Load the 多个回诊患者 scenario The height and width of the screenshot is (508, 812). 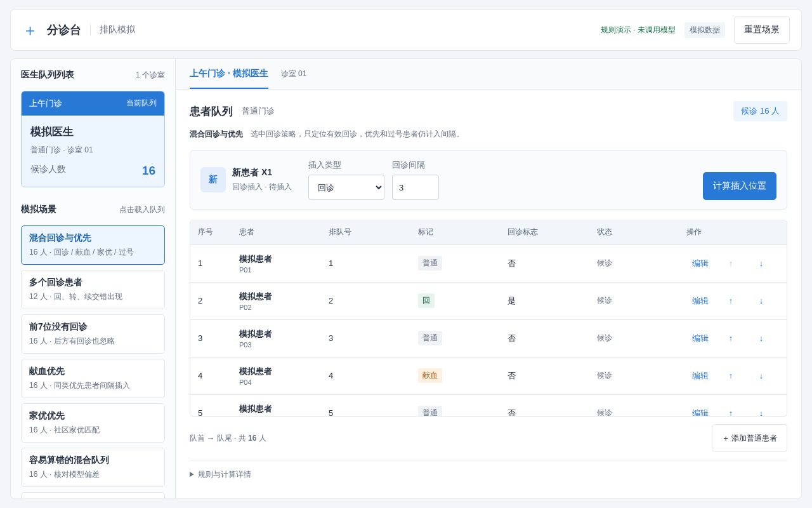click(93, 290)
